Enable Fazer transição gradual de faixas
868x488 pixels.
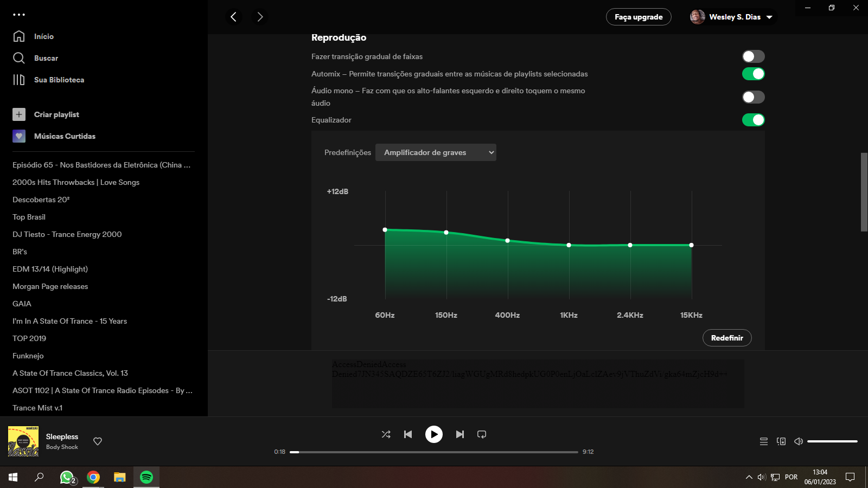coord(753,56)
